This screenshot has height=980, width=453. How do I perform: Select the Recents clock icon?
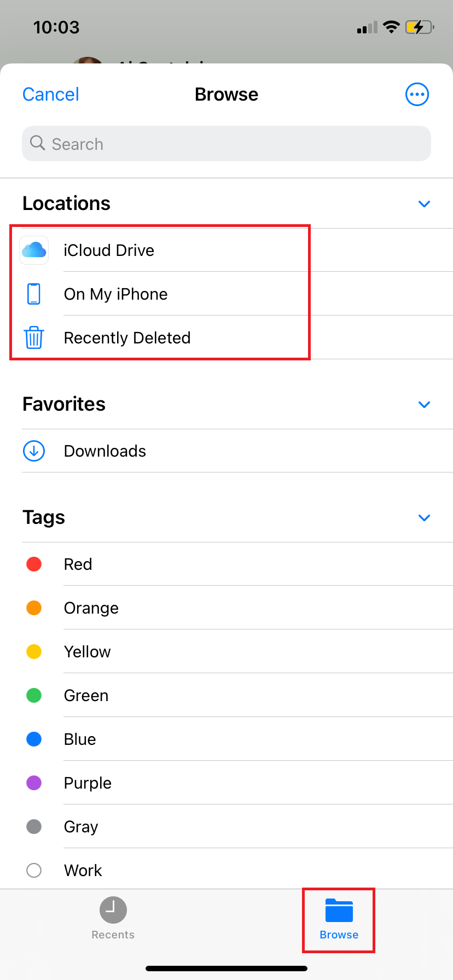pos(113,909)
